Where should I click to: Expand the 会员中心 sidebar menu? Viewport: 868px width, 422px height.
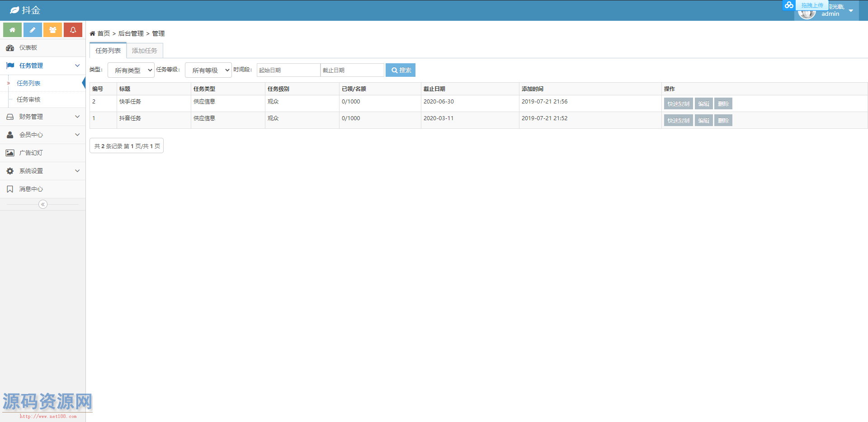point(43,135)
